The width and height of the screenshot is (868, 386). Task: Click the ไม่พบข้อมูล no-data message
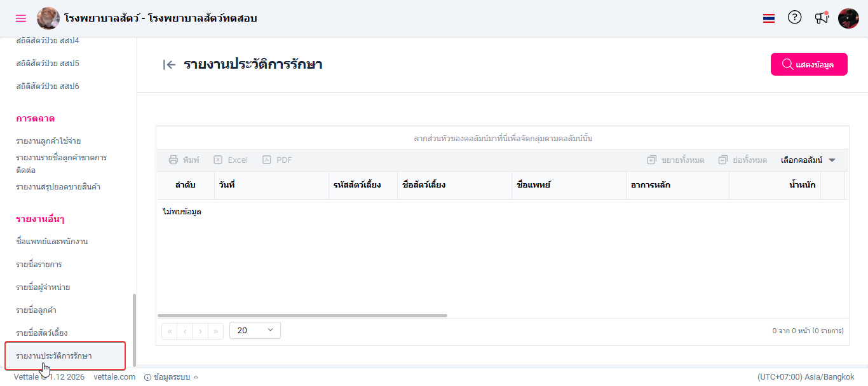pos(182,212)
